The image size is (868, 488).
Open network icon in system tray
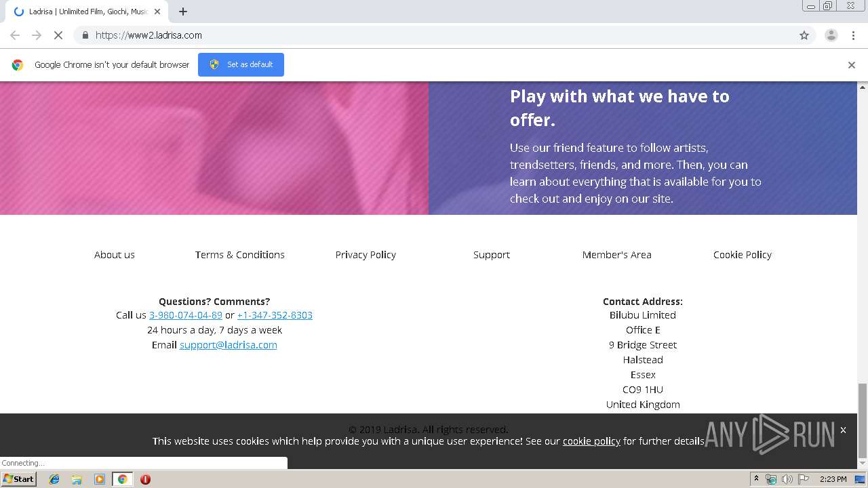(x=771, y=479)
